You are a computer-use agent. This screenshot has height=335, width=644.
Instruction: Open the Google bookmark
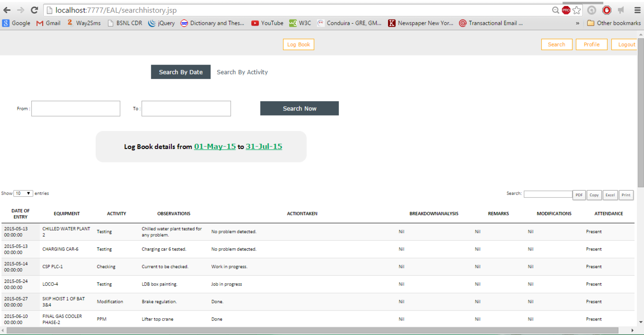pos(16,23)
